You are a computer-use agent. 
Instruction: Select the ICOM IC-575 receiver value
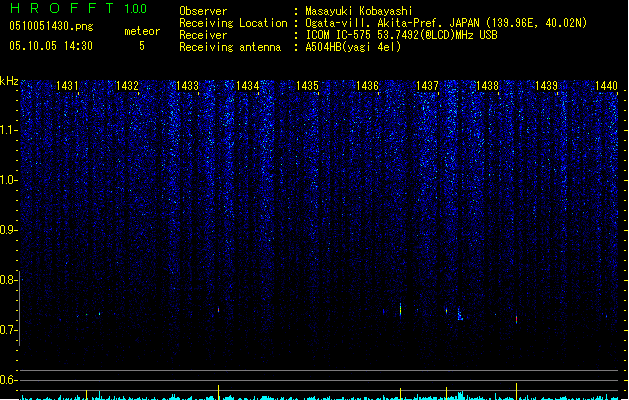coord(401,35)
